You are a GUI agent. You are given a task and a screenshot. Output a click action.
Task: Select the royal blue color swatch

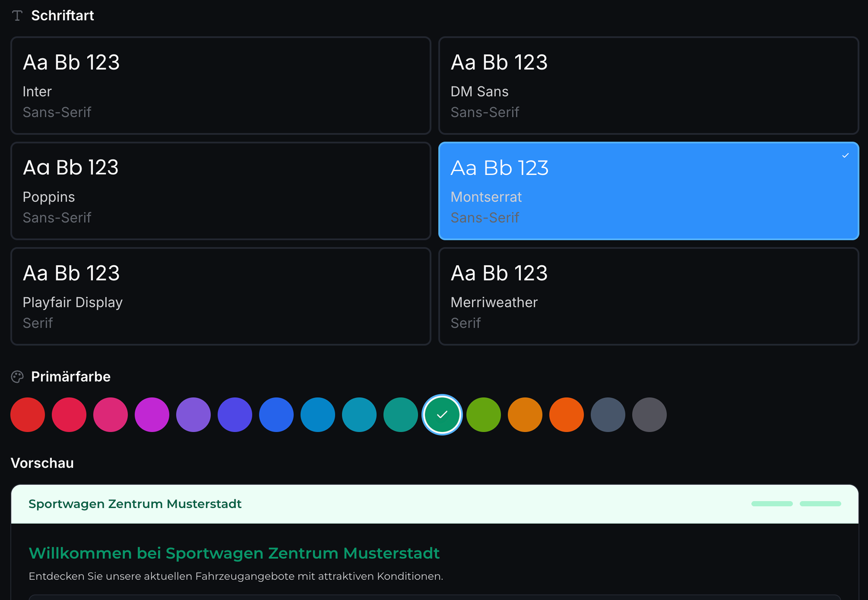point(276,415)
